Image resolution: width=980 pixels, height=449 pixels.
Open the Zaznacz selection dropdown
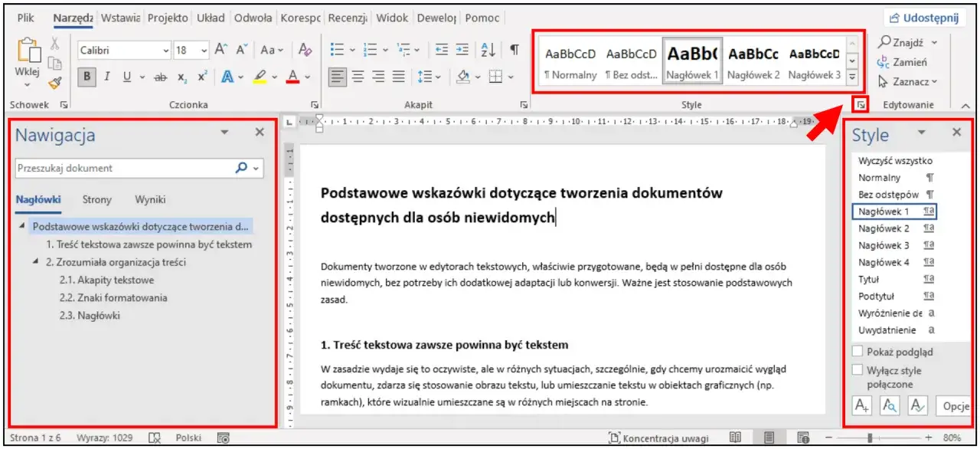click(907, 81)
